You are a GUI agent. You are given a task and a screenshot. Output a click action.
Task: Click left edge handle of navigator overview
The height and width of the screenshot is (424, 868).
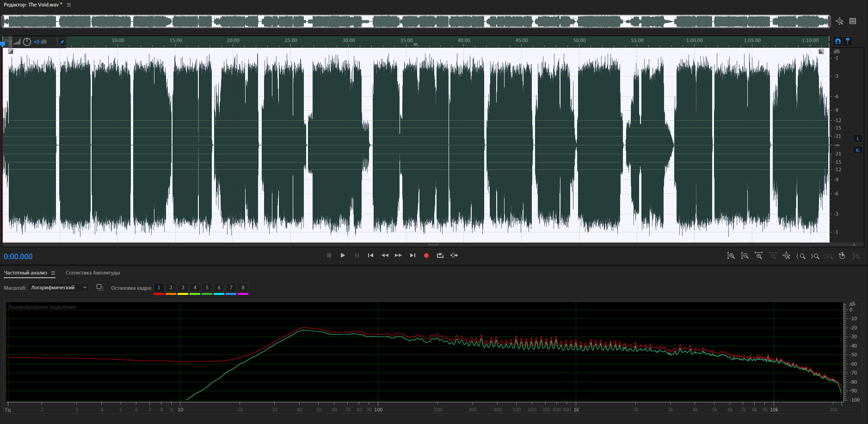(x=3, y=21)
